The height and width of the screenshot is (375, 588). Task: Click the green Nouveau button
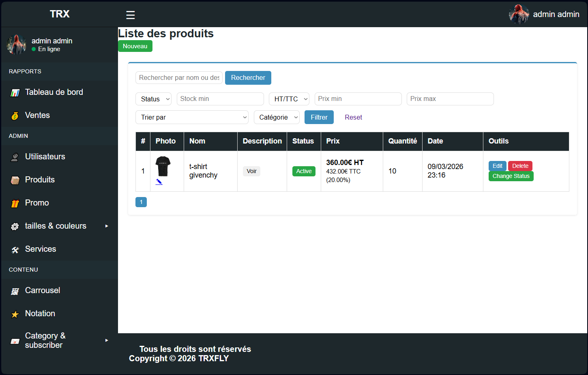point(135,46)
